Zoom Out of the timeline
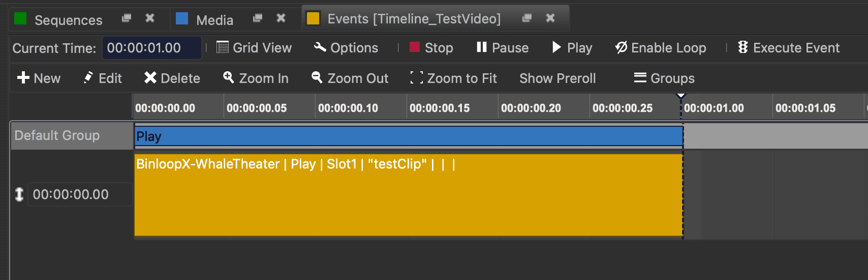This screenshot has height=280, width=868. [x=350, y=78]
